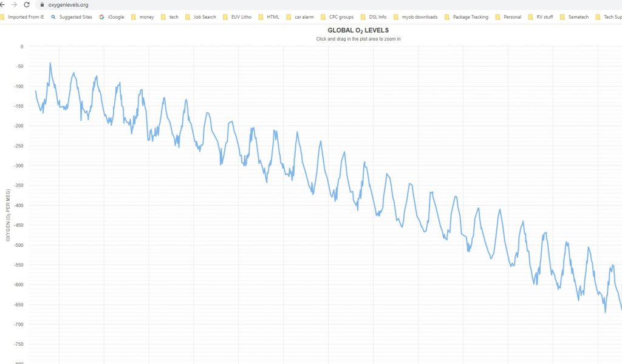Open the Imported From IE bookmark folder
This screenshot has height=364, width=622.
point(22,17)
